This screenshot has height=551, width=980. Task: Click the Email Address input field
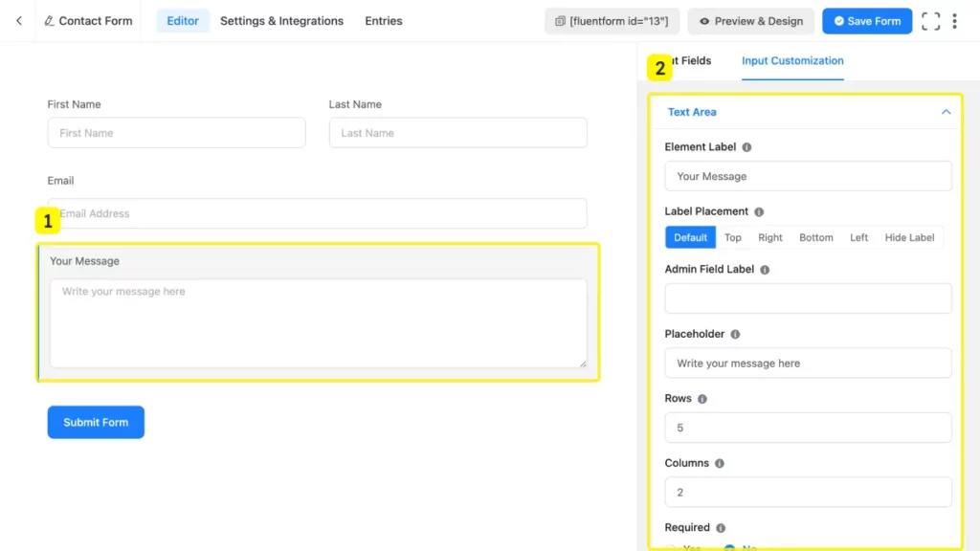[318, 213]
